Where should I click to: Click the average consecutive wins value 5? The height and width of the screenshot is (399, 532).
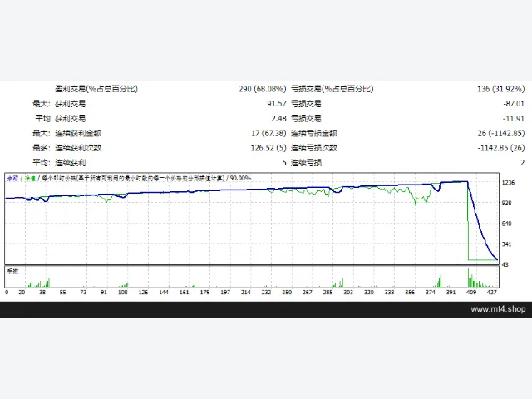click(x=284, y=163)
